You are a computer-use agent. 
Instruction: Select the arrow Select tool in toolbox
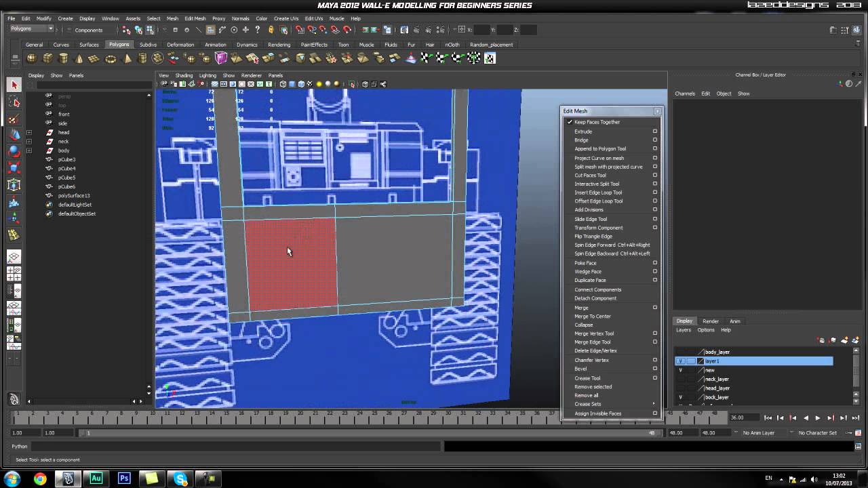(x=14, y=85)
